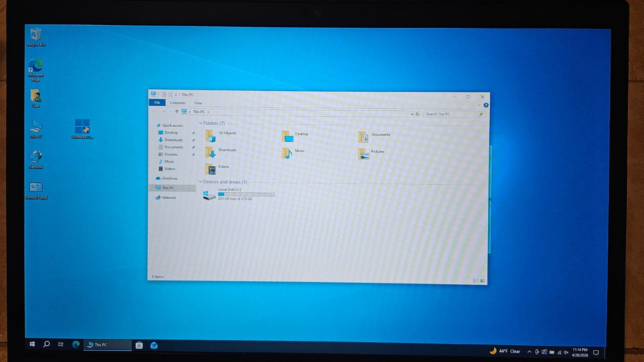Select the Microsoft Edge desktop shortcut
The width and height of the screenshot is (644, 362).
point(36,69)
